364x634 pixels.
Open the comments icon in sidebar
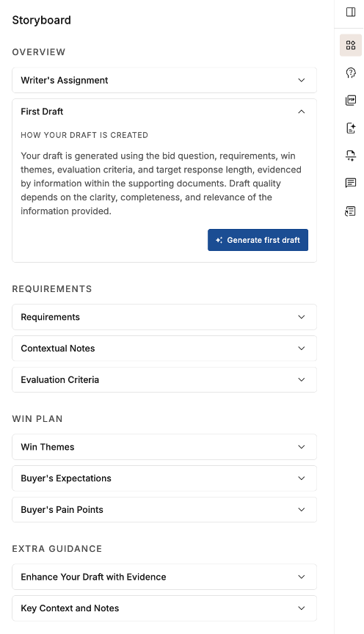tap(351, 183)
